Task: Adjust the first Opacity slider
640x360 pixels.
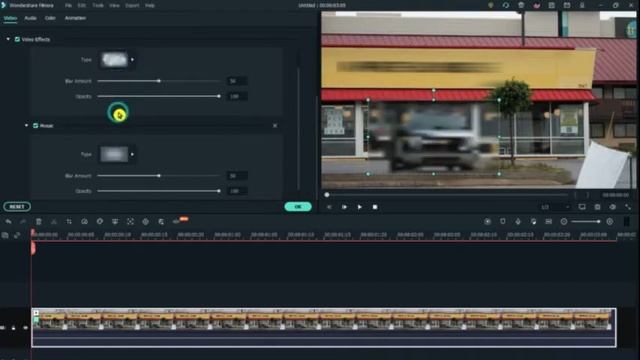Action: pos(159,96)
